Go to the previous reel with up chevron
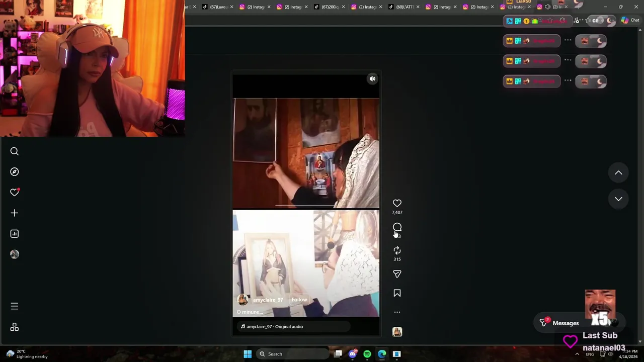Viewport: 644px width, 362px height. coord(618,173)
